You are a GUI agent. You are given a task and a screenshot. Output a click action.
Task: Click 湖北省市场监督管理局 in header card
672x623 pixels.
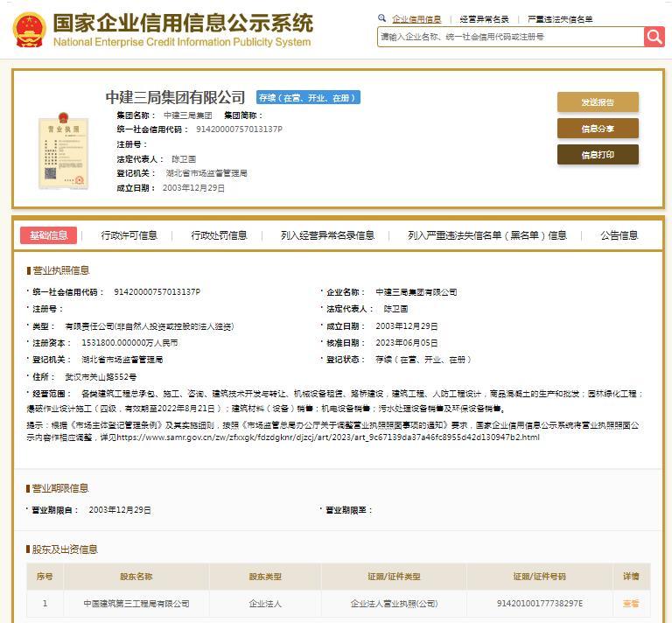click(x=206, y=173)
